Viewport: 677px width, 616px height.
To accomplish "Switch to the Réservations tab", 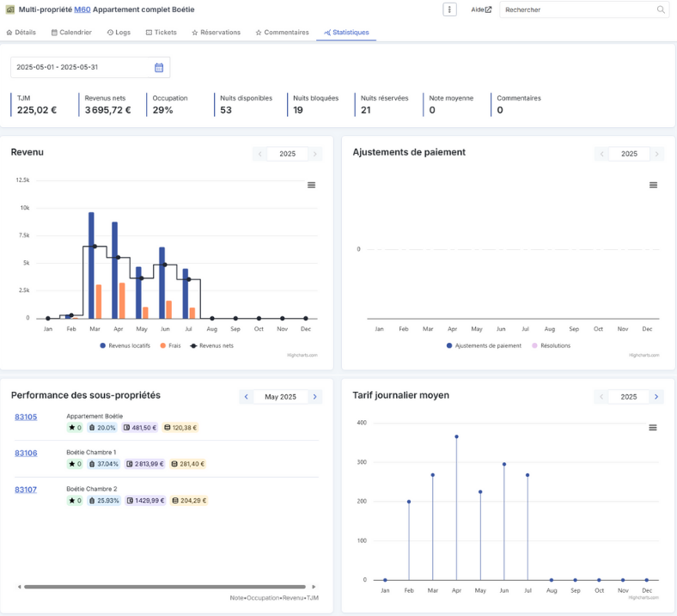I will [216, 33].
